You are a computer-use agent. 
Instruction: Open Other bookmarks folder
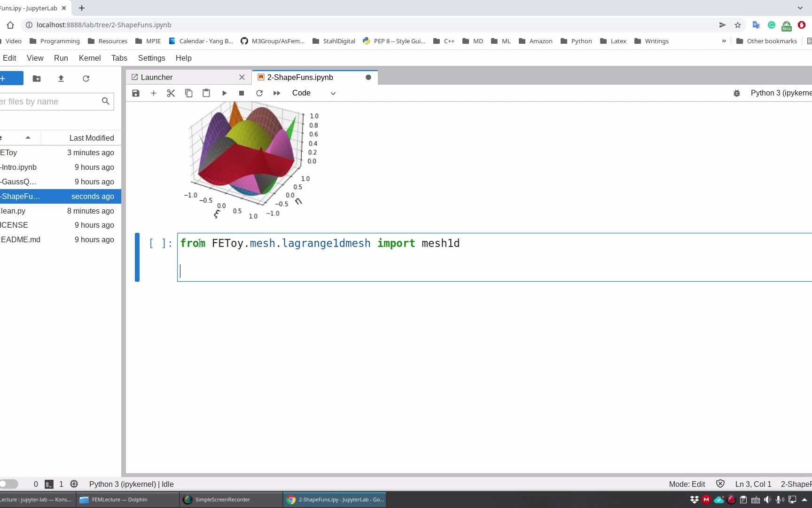(x=766, y=41)
